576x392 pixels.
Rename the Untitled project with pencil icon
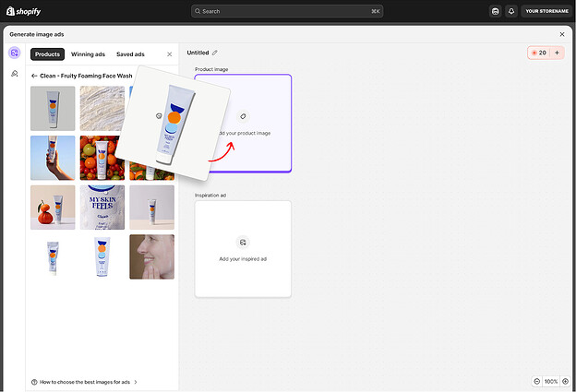[x=215, y=53]
